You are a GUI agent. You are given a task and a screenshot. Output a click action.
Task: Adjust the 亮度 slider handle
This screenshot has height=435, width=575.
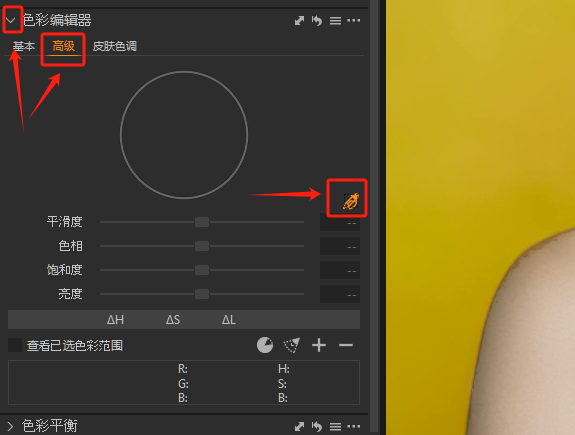coord(202,294)
